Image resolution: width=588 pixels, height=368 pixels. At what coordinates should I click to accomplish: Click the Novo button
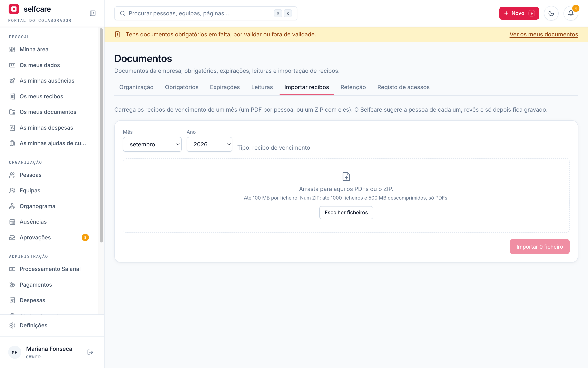tap(519, 13)
